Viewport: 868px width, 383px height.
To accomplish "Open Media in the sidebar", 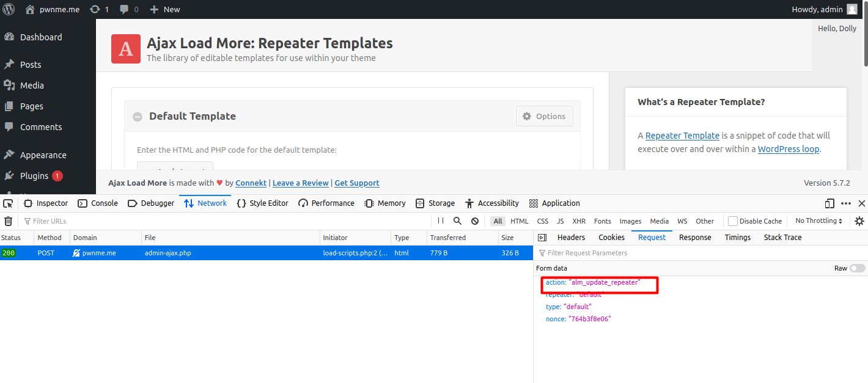I will [32, 86].
